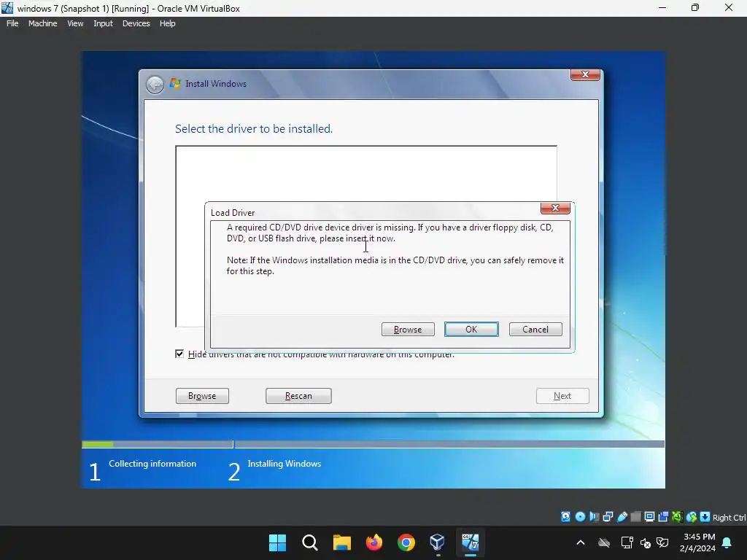Viewport: 747px width, 560px height.
Task: Select the running Windows 7 VM taskbar icon
Action: [471, 542]
